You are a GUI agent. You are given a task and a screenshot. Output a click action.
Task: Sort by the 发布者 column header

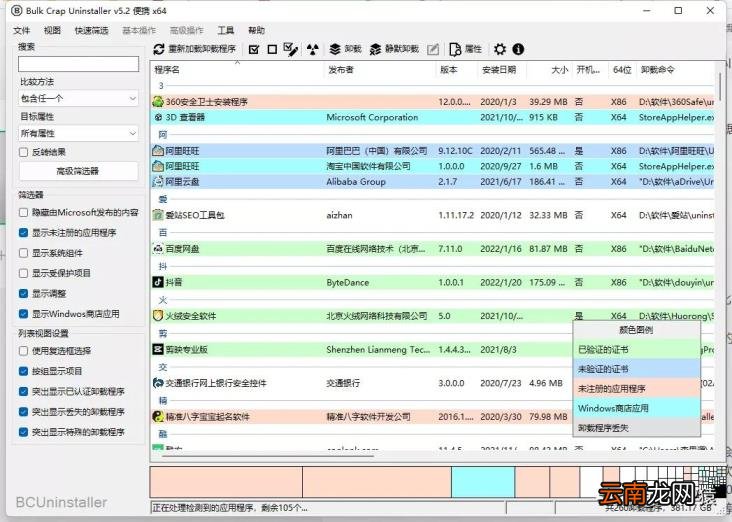[380, 70]
